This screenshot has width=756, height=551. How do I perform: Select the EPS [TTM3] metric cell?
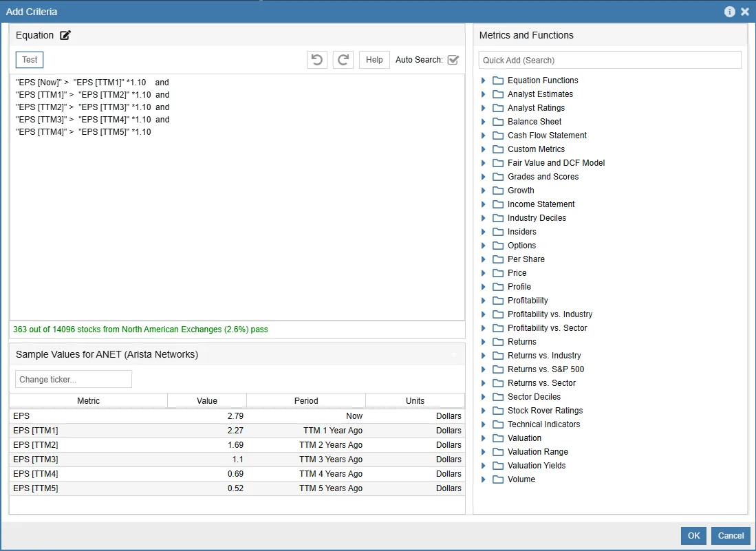(88, 460)
